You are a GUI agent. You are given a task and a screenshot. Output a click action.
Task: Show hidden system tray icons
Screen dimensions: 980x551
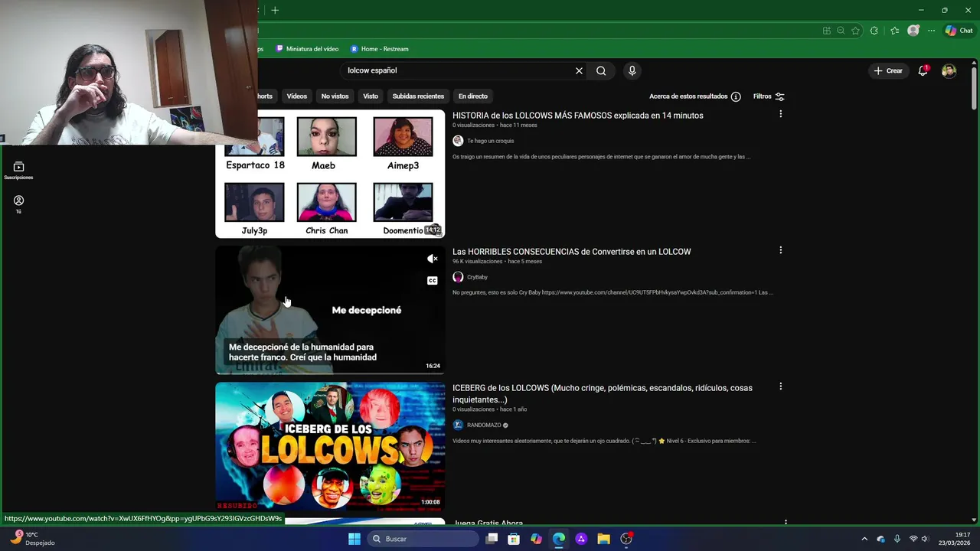[x=864, y=539]
